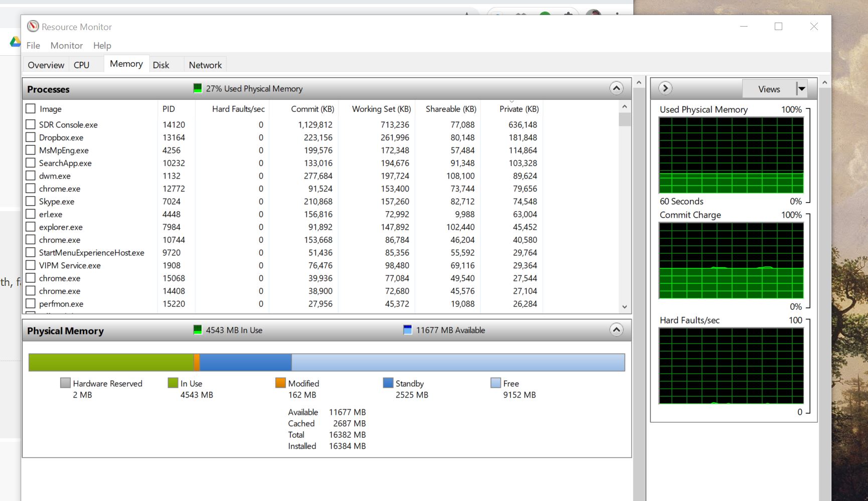Check the SDR Console.exe process checkbox
Viewport: 868px width, 501px height.
tap(31, 124)
